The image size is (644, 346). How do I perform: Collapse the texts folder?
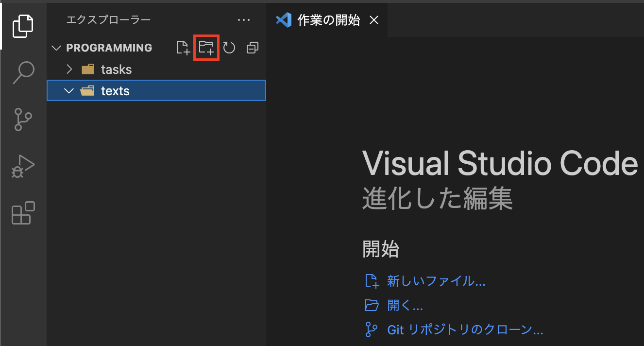(x=68, y=90)
